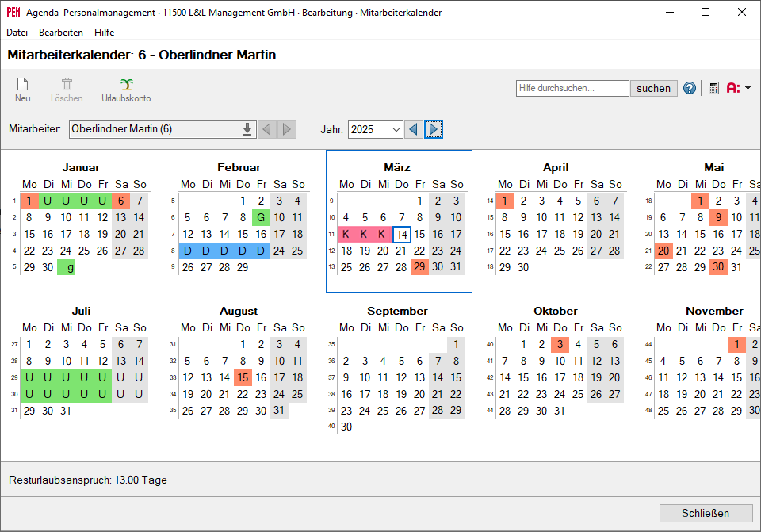Click the blue help question mark icon
The height and width of the screenshot is (532, 761).
tap(690, 88)
